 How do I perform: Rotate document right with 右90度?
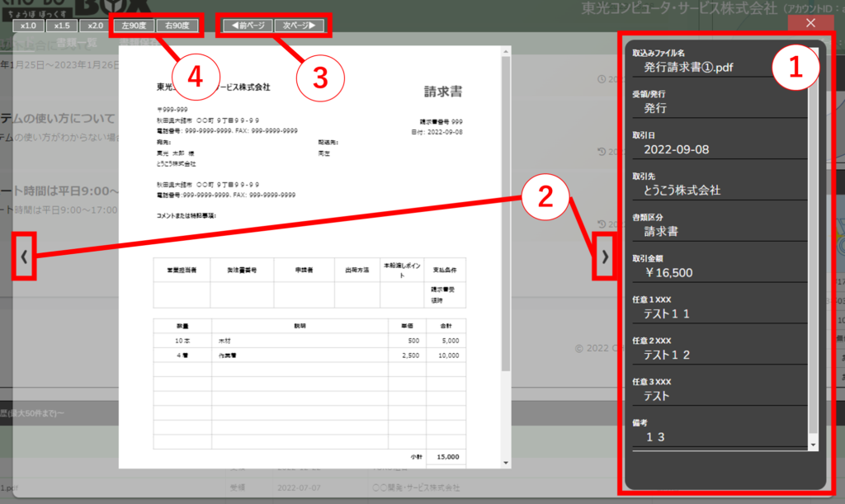point(177,26)
